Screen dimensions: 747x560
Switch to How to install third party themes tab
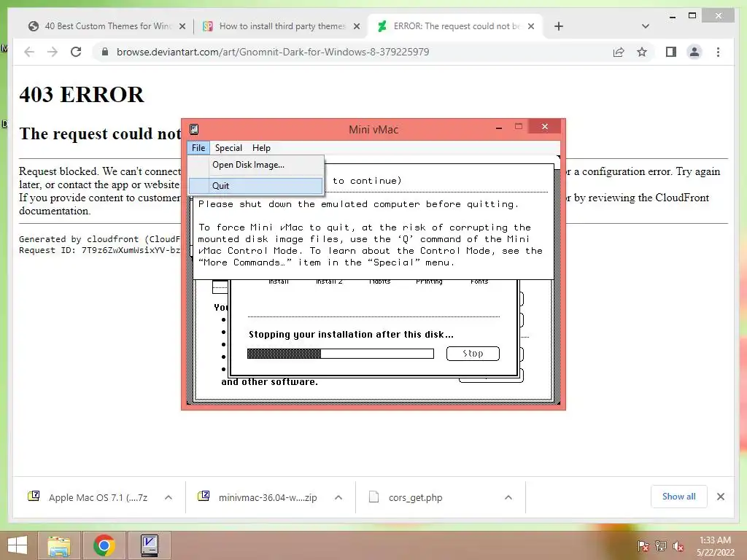tap(282, 26)
